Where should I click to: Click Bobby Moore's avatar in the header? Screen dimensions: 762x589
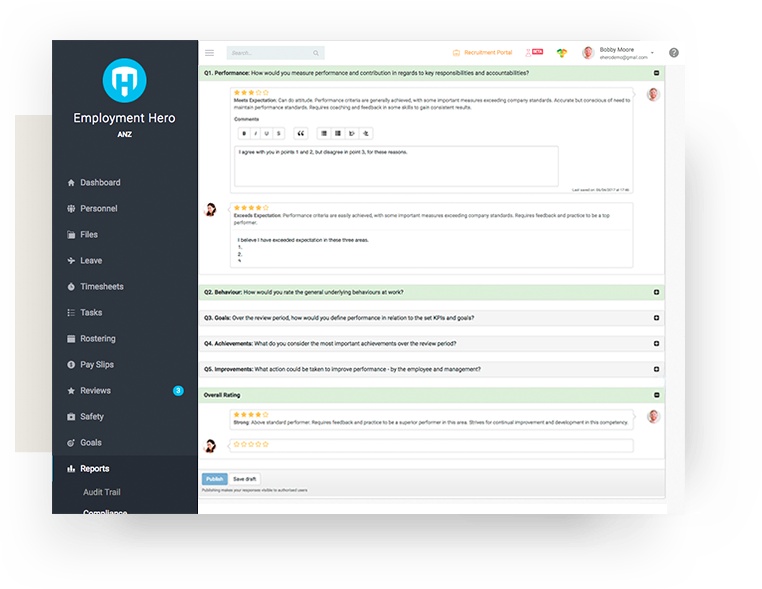pos(588,52)
